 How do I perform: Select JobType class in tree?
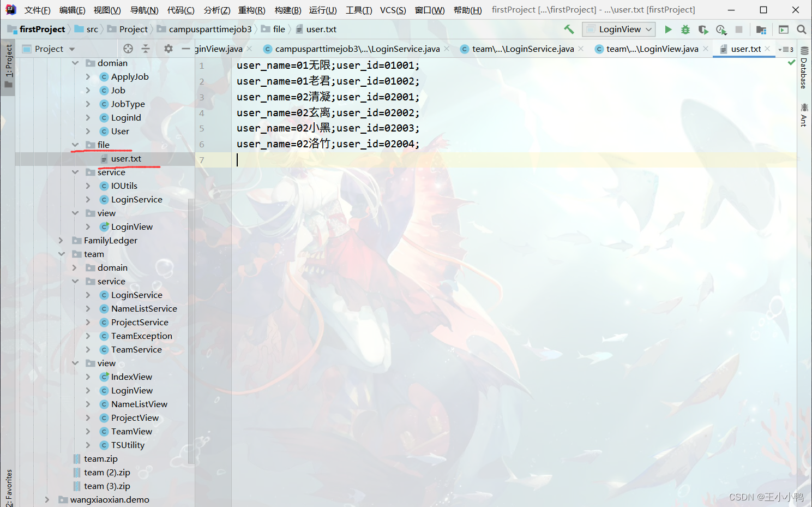click(128, 104)
